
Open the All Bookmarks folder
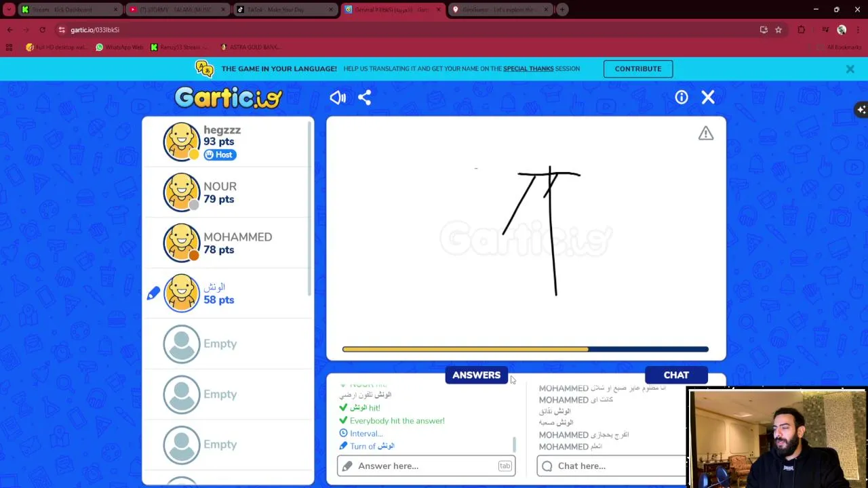[839, 47]
